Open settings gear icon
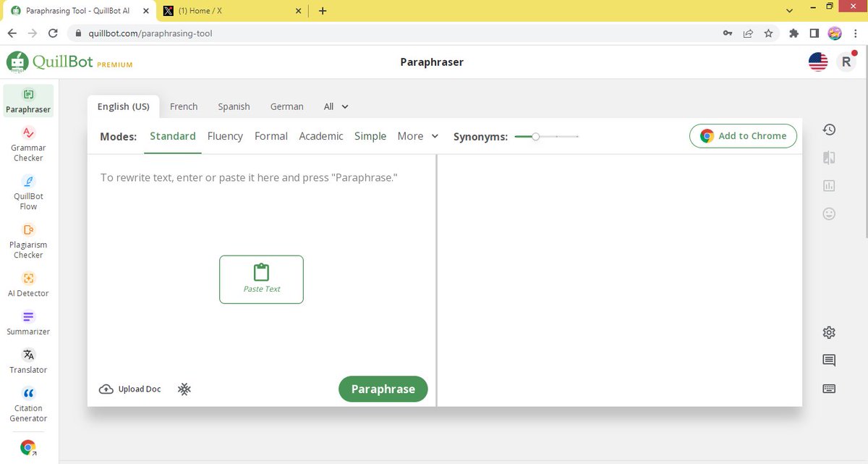Image resolution: width=868 pixels, height=464 pixels. click(x=829, y=332)
